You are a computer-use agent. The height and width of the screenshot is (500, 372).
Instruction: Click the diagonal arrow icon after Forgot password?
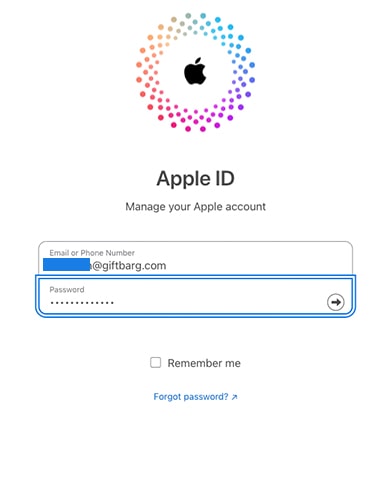235,397
